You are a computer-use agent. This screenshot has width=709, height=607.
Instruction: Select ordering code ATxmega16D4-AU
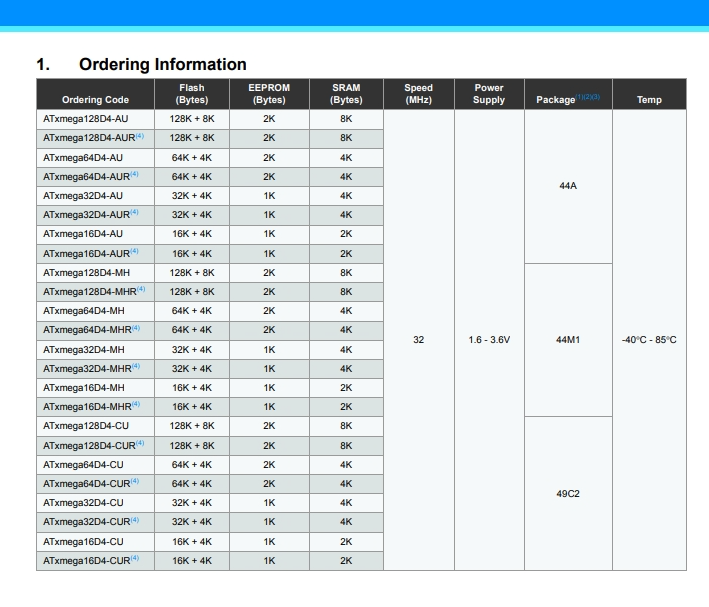tap(83, 234)
